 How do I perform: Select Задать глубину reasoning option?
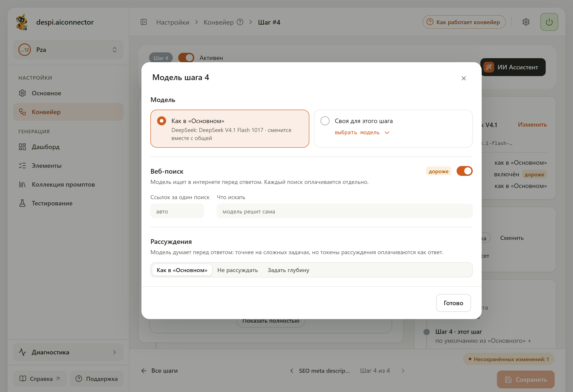(288, 270)
